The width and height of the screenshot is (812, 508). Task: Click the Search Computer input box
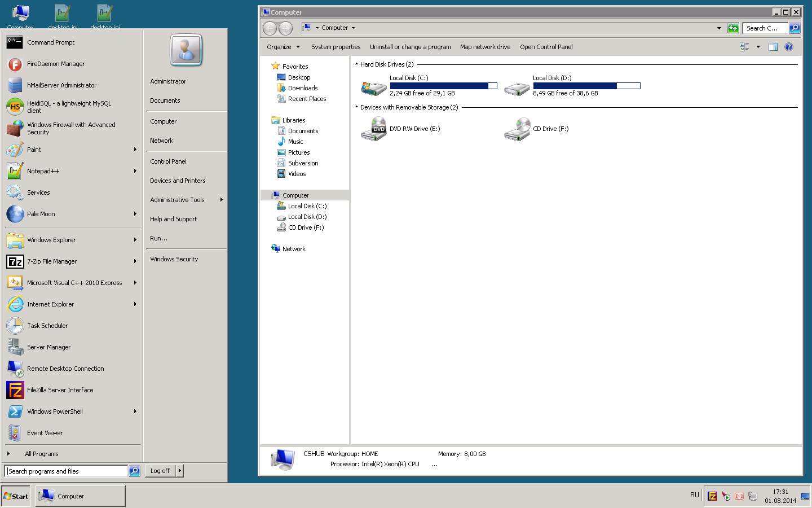pyautogui.click(x=765, y=28)
